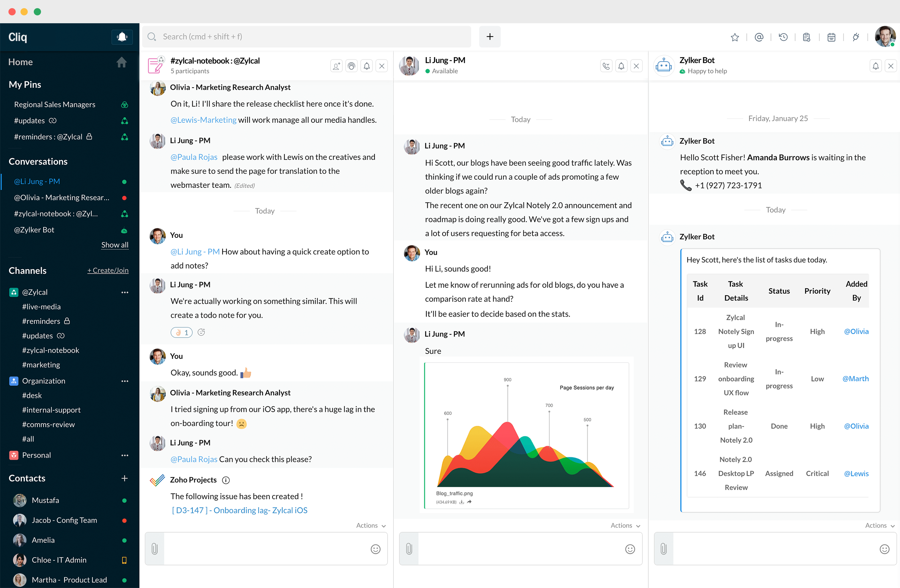Toggle the OK-hand reaction count 1
900x588 pixels.
pos(182,332)
